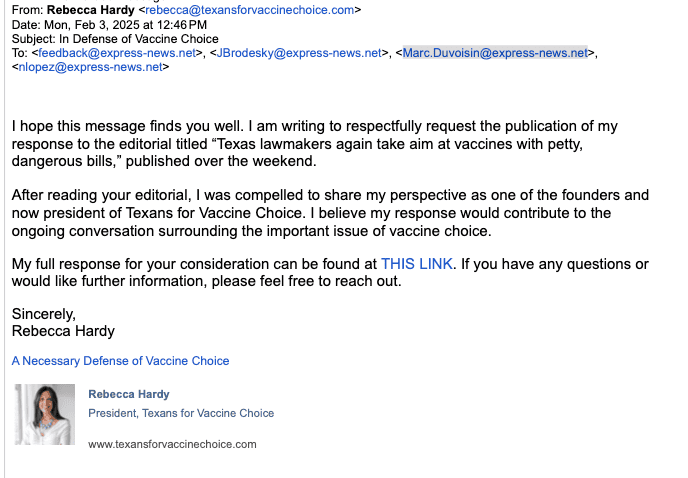Screen dimensions: 688x478
Task: Open the JBrodesky@express-news.net email link
Action: pos(299,53)
